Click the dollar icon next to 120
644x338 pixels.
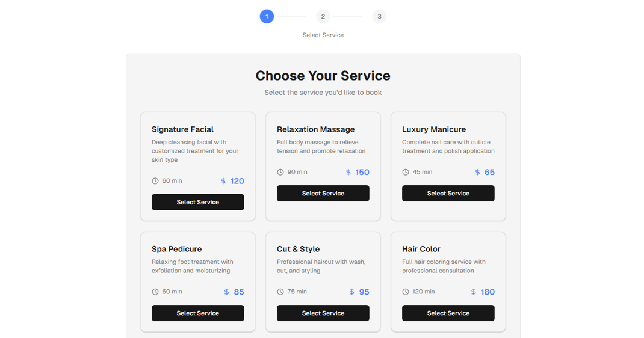click(223, 181)
